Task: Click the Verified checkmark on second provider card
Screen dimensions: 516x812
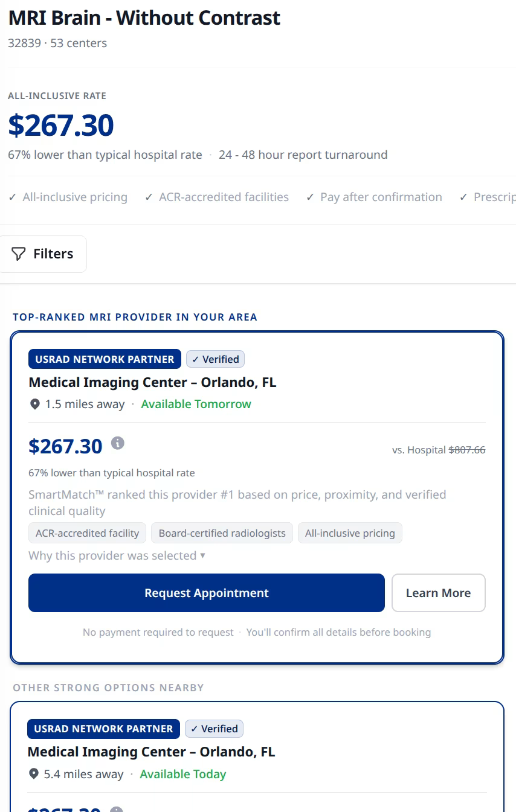Action: point(198,729)
